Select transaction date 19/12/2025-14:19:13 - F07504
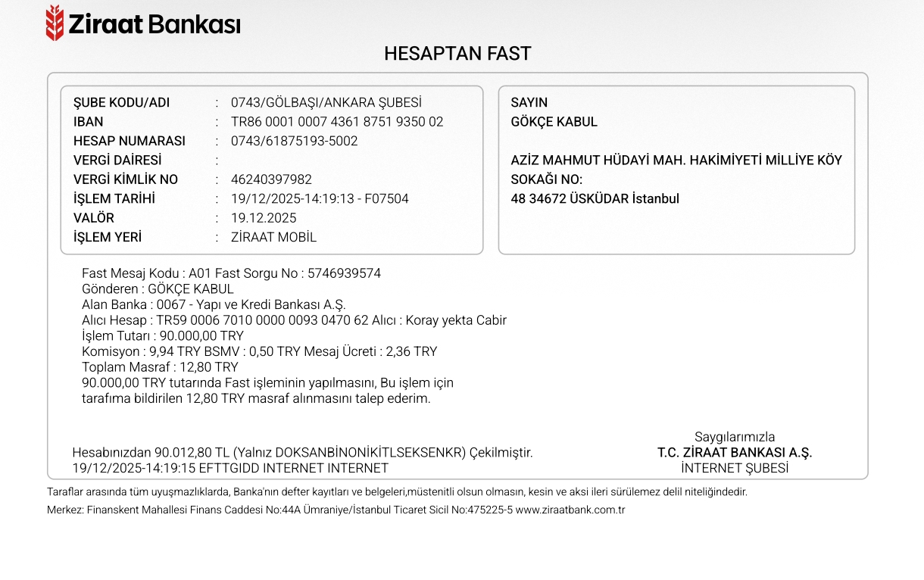Screen dimensions: 924x580 tap(320, 199)
